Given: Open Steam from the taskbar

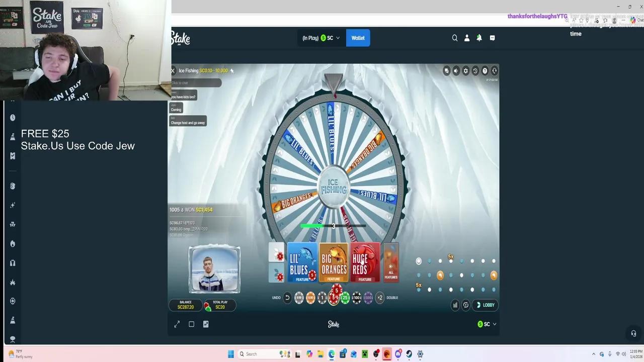Looking at the screenshot, I should click(x=409, y=354).
